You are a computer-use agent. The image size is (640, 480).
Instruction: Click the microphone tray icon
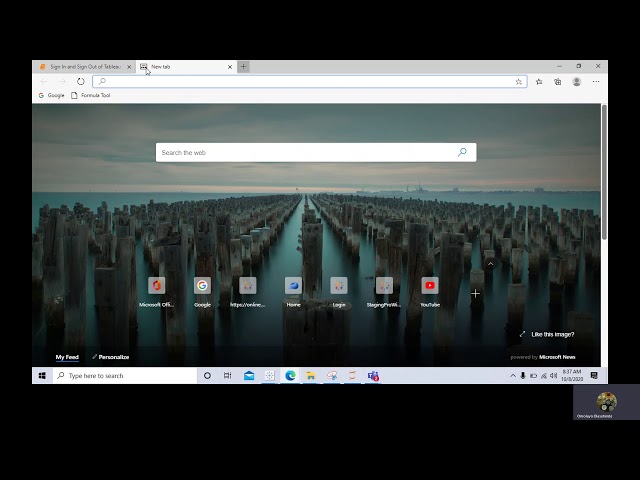click(523, 376)
